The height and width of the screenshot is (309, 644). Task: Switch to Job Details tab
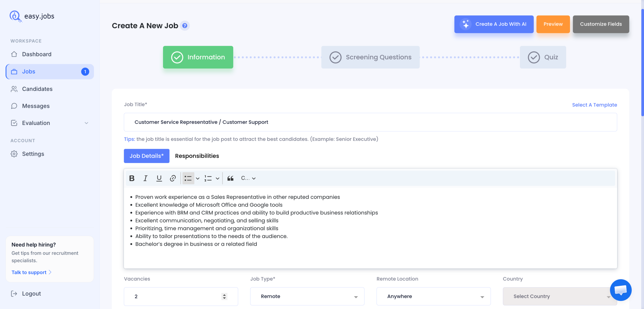coord(147,156)
